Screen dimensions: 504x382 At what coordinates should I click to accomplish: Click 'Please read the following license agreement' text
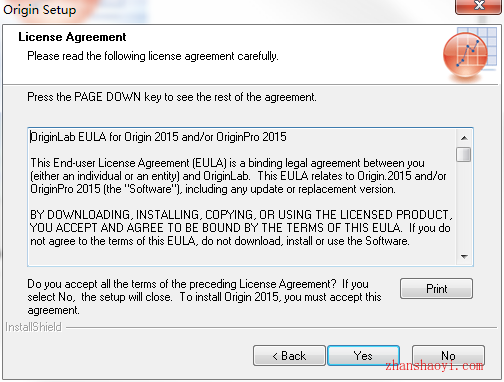coord(153,56)
